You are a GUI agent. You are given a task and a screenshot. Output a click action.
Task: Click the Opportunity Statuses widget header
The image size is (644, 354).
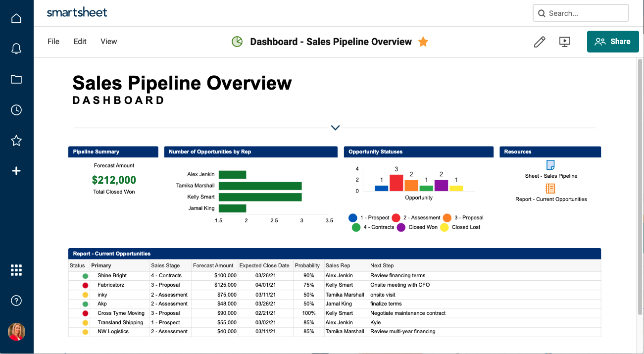pos(419,152)
